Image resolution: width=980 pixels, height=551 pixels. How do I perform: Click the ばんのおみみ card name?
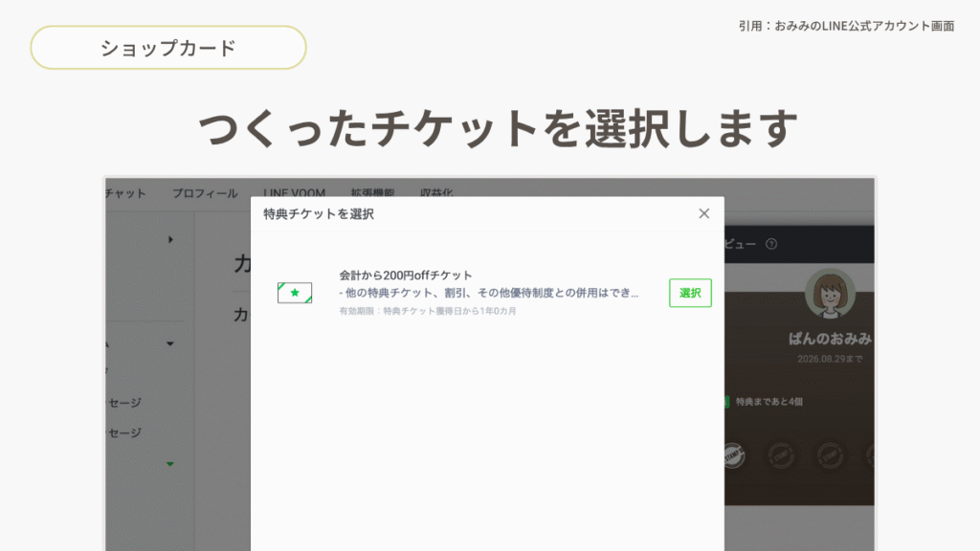[830, 339]
